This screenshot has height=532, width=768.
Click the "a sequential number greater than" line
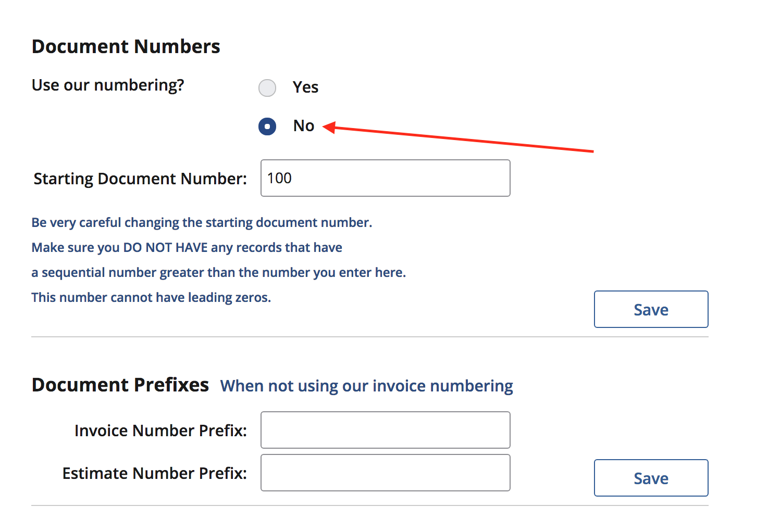point(218,273)
